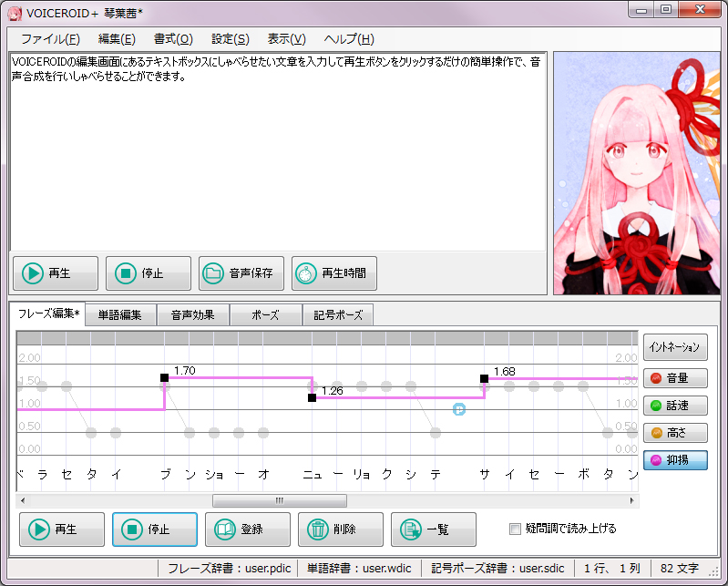This screenshot has width=728, height=586.
Task: Switch to イントネーション editing
Action: (x=675, y=347)
